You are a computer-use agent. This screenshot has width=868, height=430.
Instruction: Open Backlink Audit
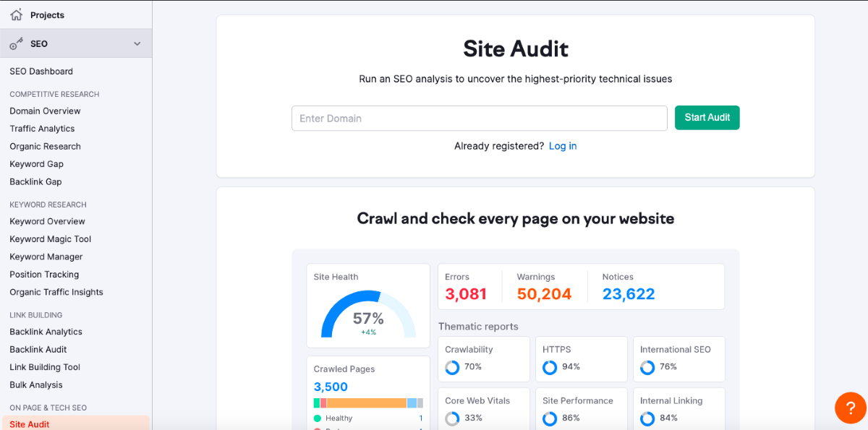click(38, 350)
